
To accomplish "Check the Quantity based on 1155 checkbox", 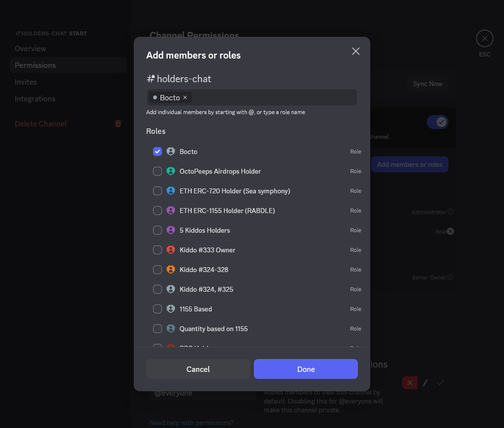I will (157, 329).
